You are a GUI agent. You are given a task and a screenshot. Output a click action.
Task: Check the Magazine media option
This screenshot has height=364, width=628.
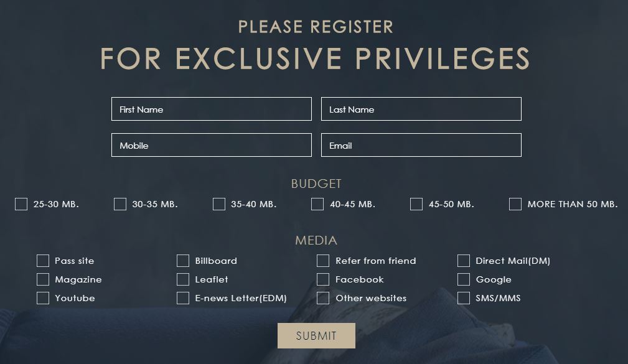tap(43, 279)
